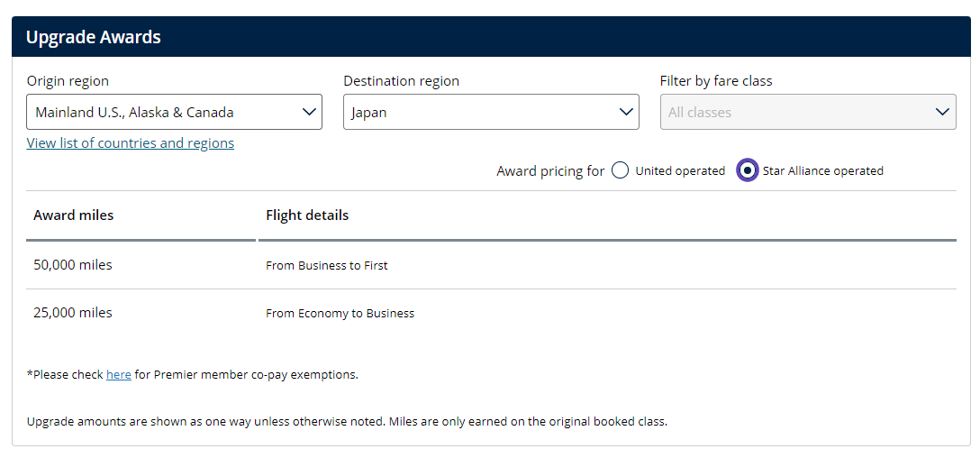The width and height of the screenshot is (980, 458).
Task: Click the Award miles column header
Action: click(74, 215)
